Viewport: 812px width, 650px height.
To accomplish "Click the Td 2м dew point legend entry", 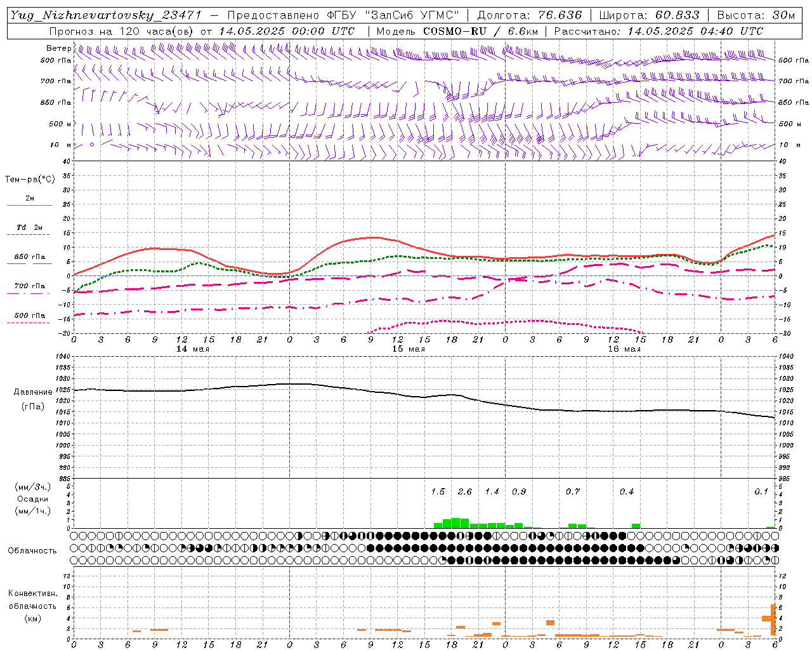I will tap(29, 227).
